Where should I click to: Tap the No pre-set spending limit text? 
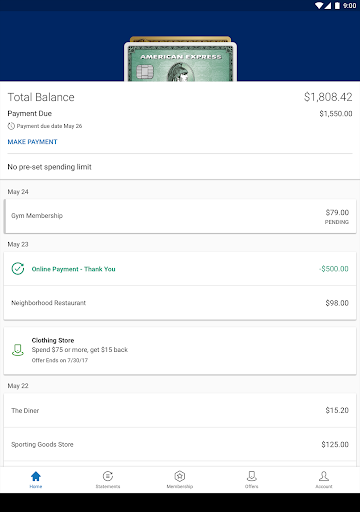(49, 167)
